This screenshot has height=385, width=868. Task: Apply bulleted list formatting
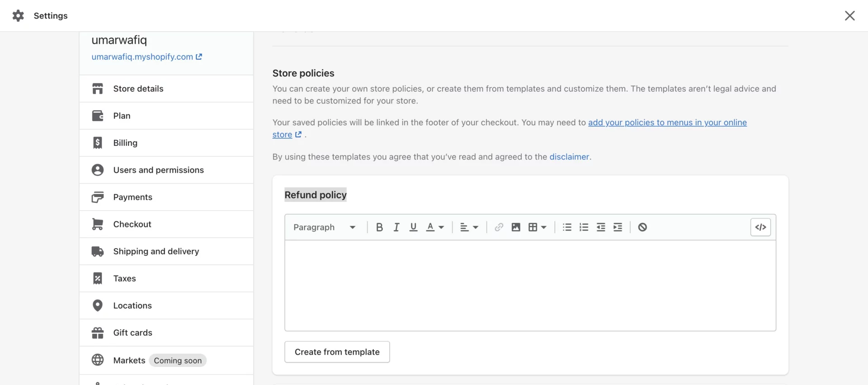pos(567,227)
